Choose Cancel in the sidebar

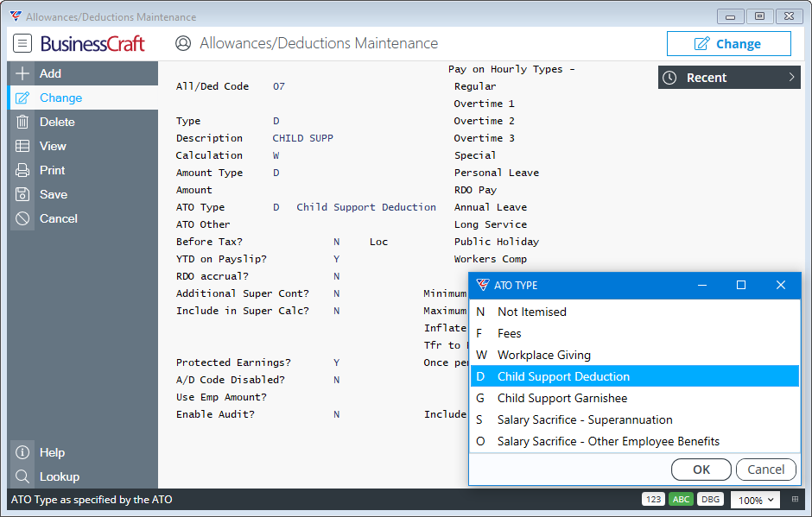click(84, 218)
